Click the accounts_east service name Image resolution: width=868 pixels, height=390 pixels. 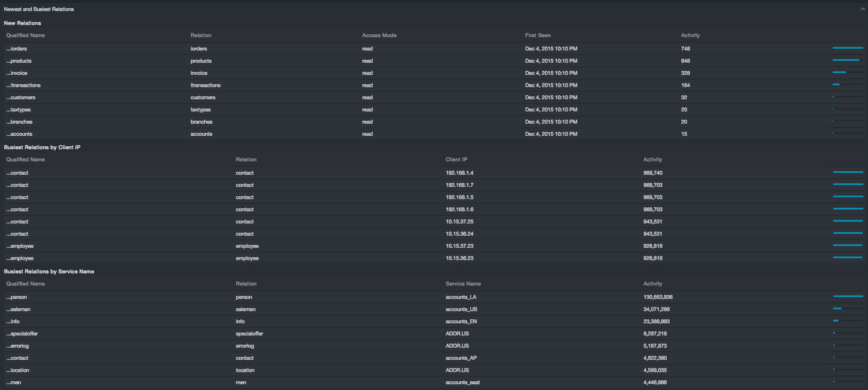pos(463,382)
